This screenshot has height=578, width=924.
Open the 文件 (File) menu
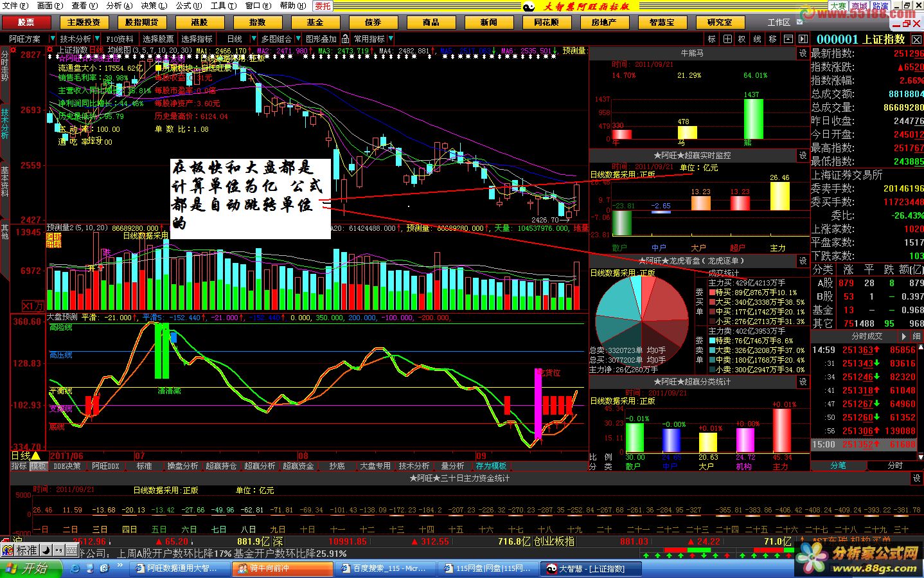15,6
